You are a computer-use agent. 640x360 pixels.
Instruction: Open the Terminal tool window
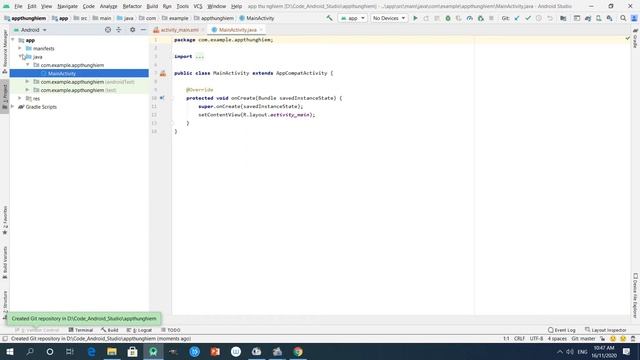(81, 330)
